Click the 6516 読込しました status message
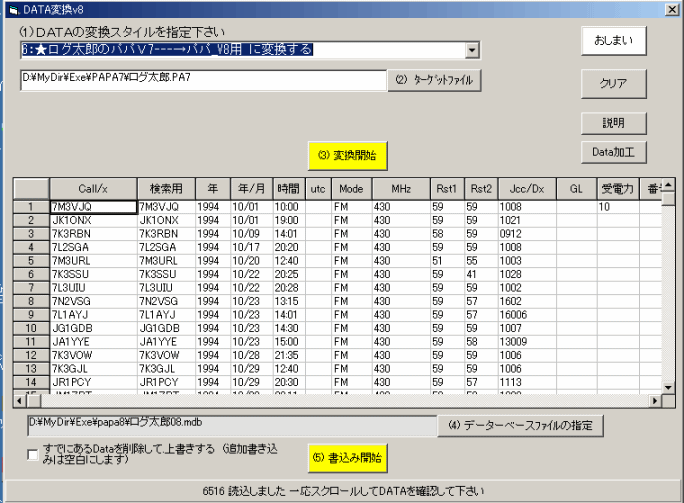The width and height of the screenshot is (684, 503). tap(343, 491)
